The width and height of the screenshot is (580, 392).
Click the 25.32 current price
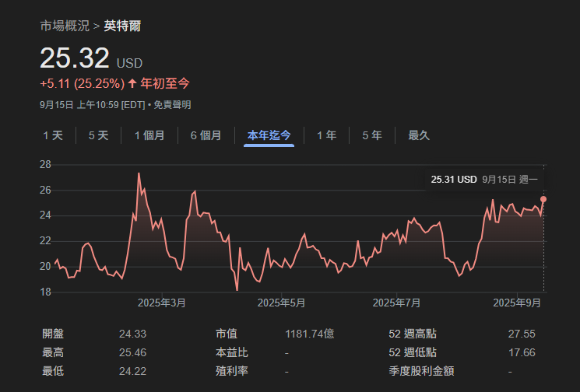(75, 58)
